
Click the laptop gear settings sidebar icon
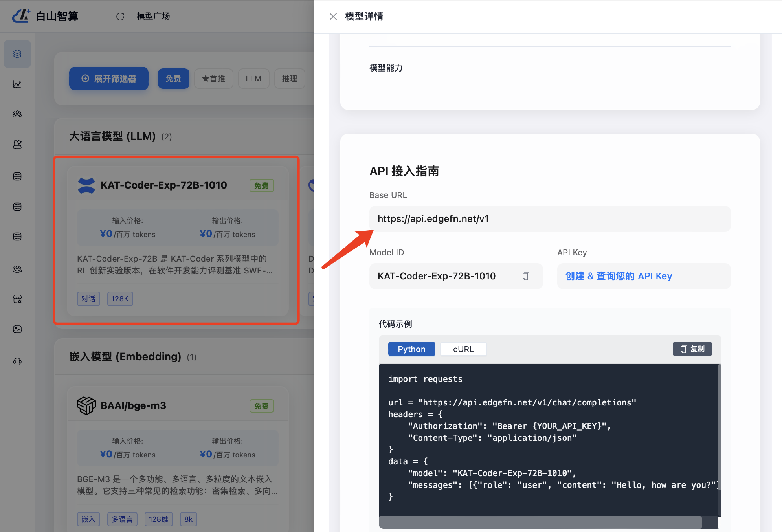point(17,144)
